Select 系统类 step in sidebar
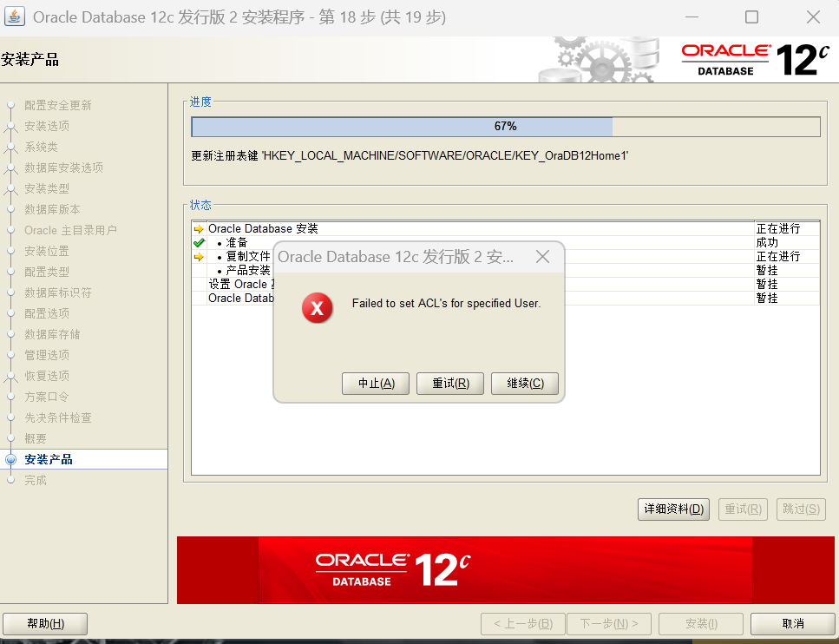The image size is (839, 644). [x=41, y=148]
